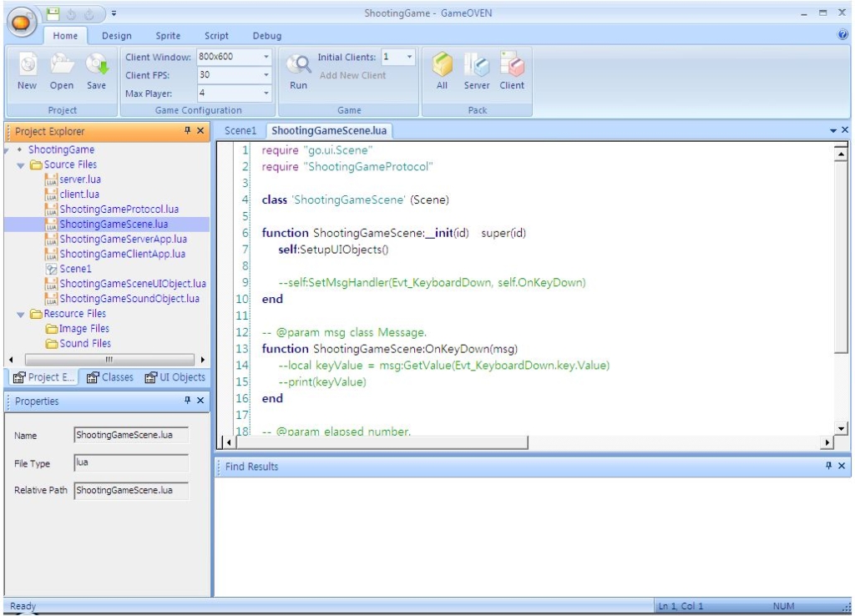The height and width of the screenshot is (616, 855).
Task: Select ShootingGameProtocol.lua file
Action: pyautogui.click(x=119, y=210)
